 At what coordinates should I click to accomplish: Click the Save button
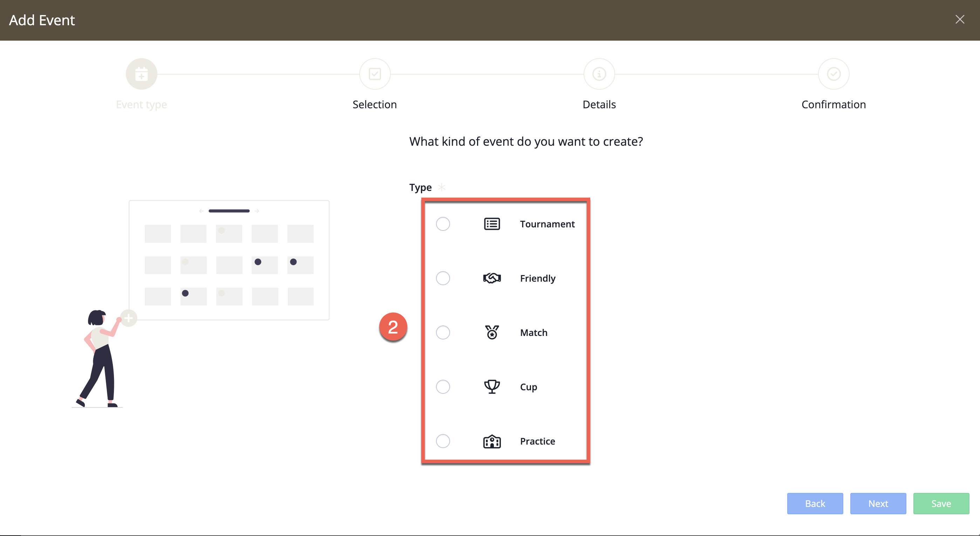tap(941, 503)
